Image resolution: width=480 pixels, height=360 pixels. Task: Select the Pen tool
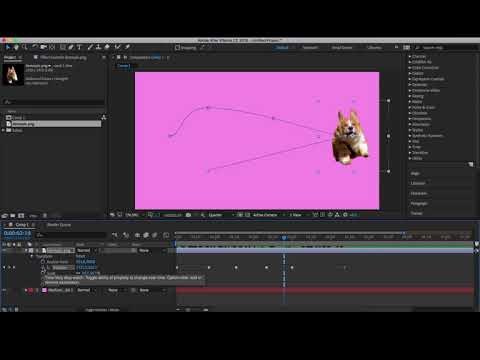[71, 47]
